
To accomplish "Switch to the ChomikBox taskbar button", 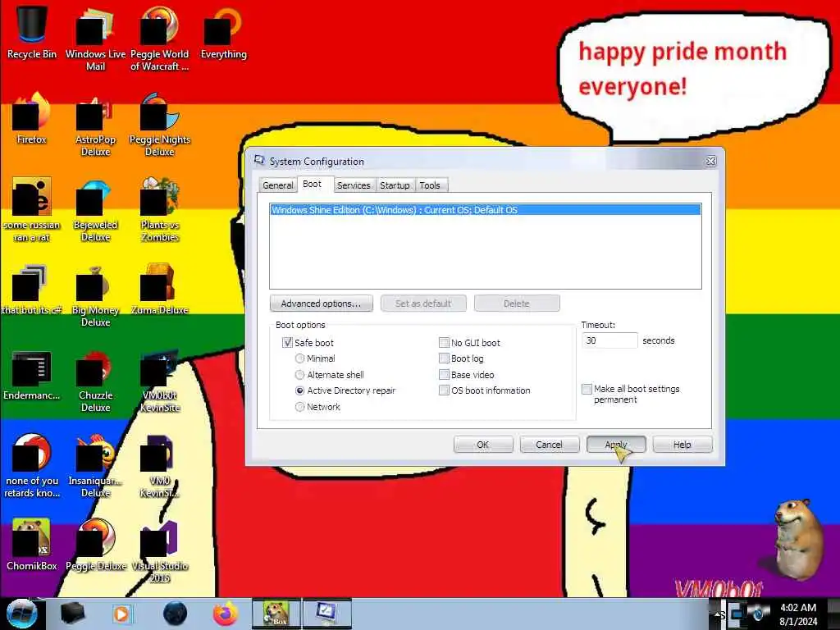I will [x=276, y=614].
